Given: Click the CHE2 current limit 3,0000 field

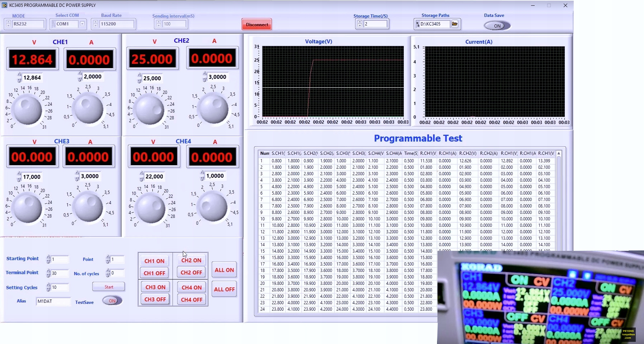Looking at the screenshot, I should point(218,77).
